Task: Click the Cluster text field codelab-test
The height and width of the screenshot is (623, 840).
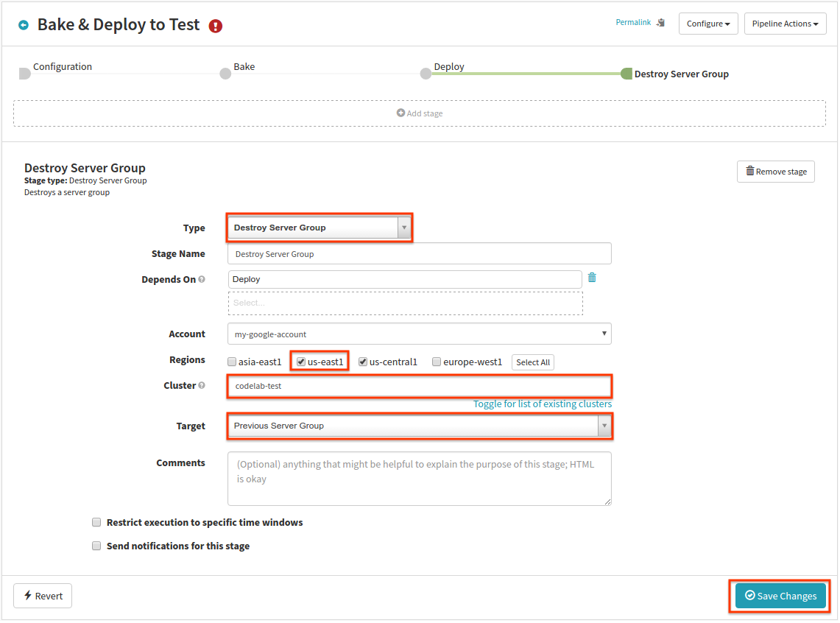Action: [420, 386]
